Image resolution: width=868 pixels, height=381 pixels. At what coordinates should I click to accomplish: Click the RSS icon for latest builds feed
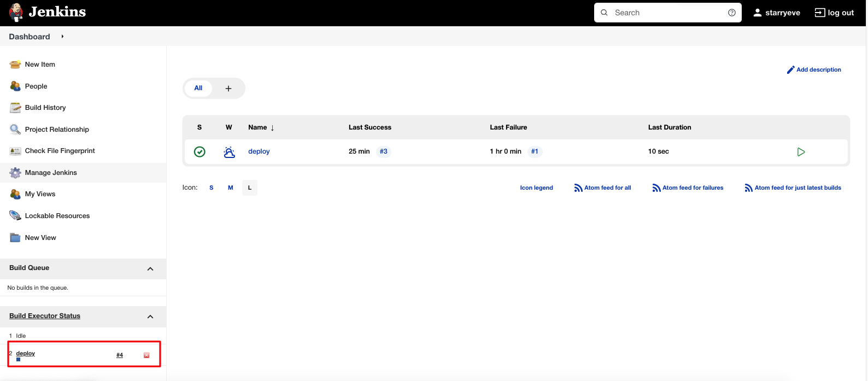[x=749, y=188]
